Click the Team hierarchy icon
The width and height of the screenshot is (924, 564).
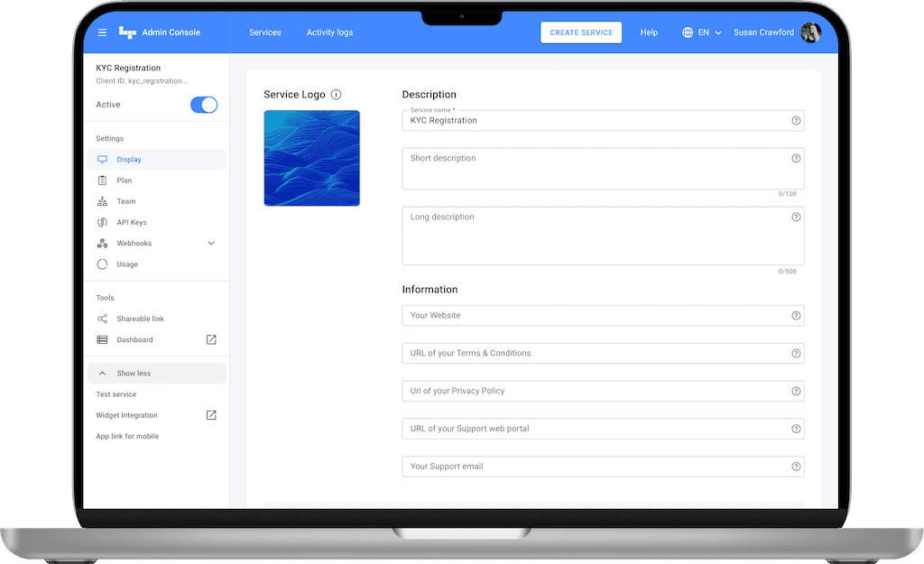(x=103, y=201)
